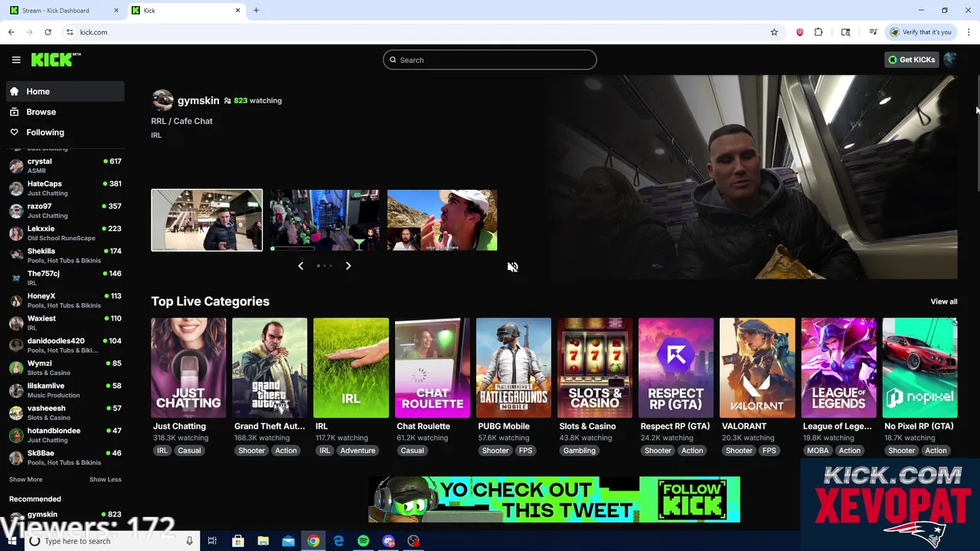Image resolution: width=980 pixels, height=551 pixels.
Task: Bookmark this page with the star icon
Action: (x=774, y=32)
